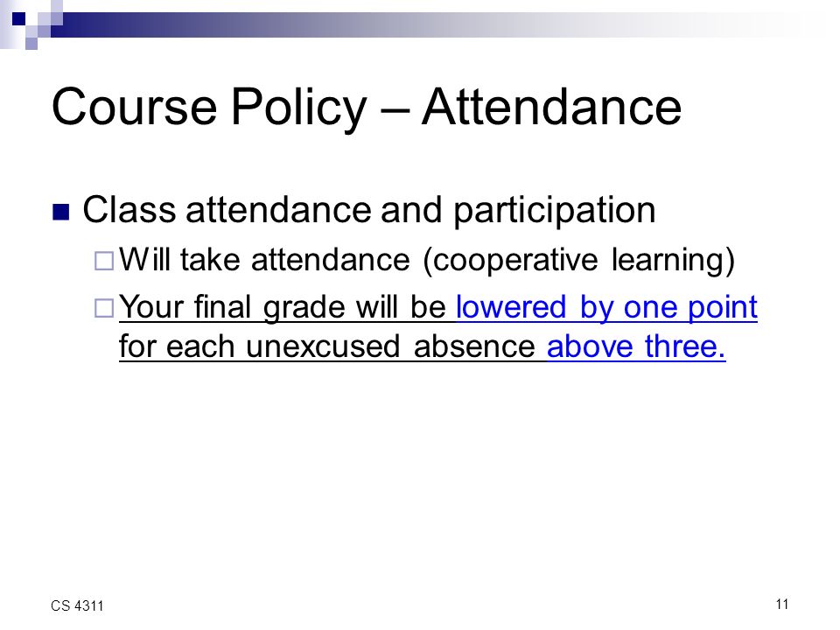Click the "(cooperative learning)" parenthetical text

tap(578, 261)
